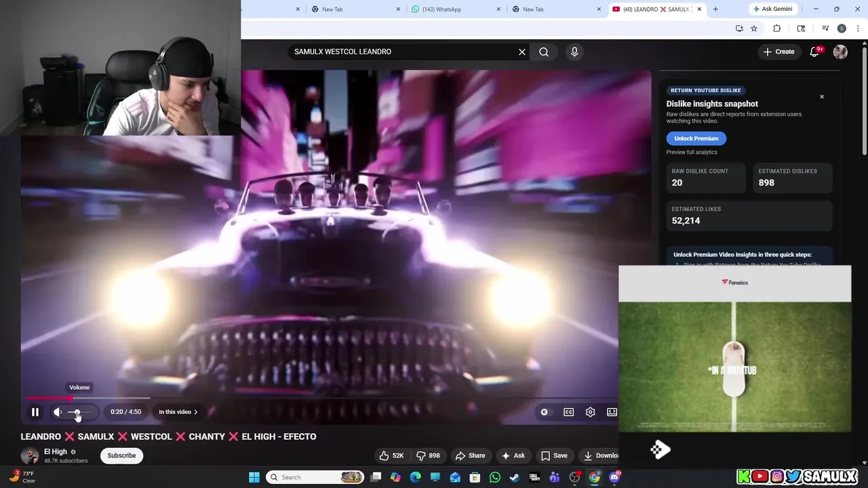Viewport: 868px width, 488px height.
Task: Open Chrome three-dot menu
Action: click(859, 28)
